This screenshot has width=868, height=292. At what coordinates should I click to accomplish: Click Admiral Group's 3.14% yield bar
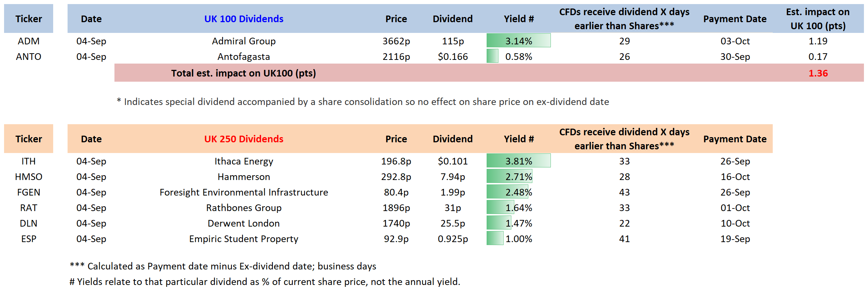coord(518,41)
